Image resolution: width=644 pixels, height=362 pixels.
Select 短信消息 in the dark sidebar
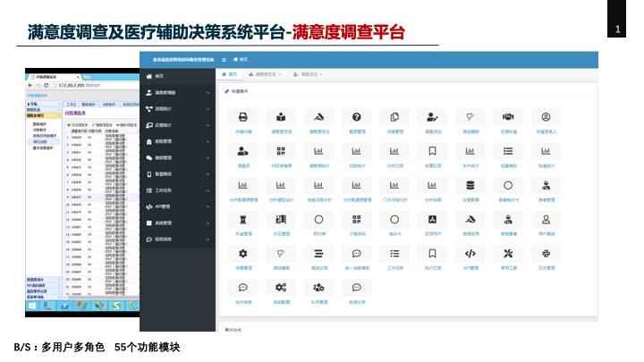(177, 240)
